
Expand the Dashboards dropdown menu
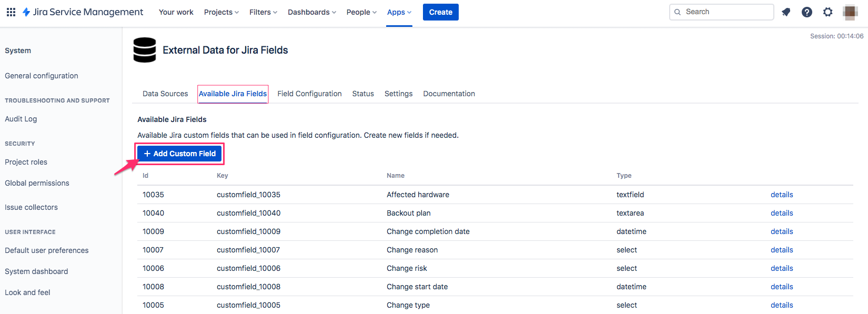pyautogui.click(x=312, y=12)
